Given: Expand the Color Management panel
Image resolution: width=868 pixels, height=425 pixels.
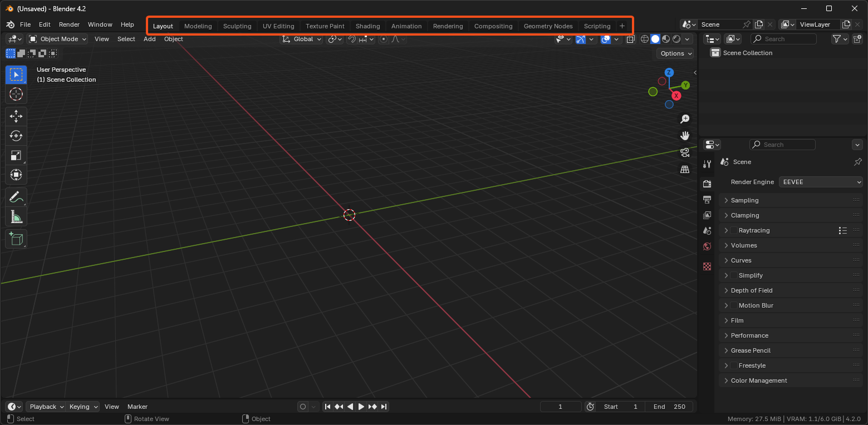Looking at the screenshot, I should click(791, 380).
